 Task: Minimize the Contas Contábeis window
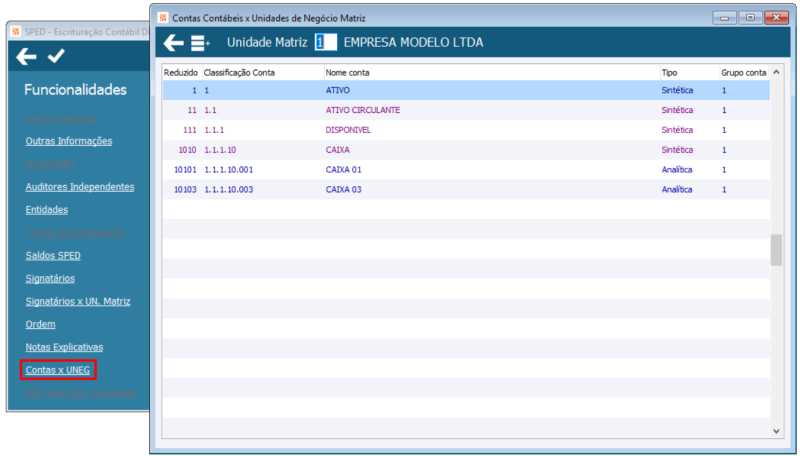[724, 18]
